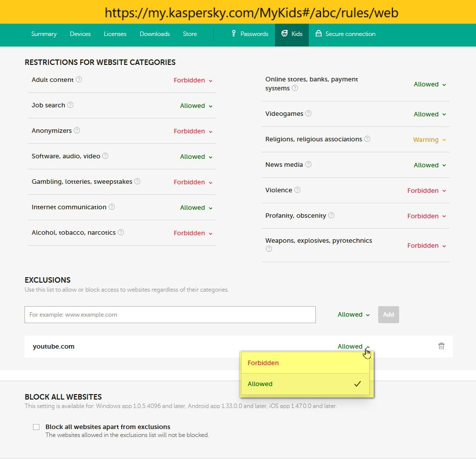Change Job search Allowed setting
The image size is (476, 459).
click(x=196, y=106)
